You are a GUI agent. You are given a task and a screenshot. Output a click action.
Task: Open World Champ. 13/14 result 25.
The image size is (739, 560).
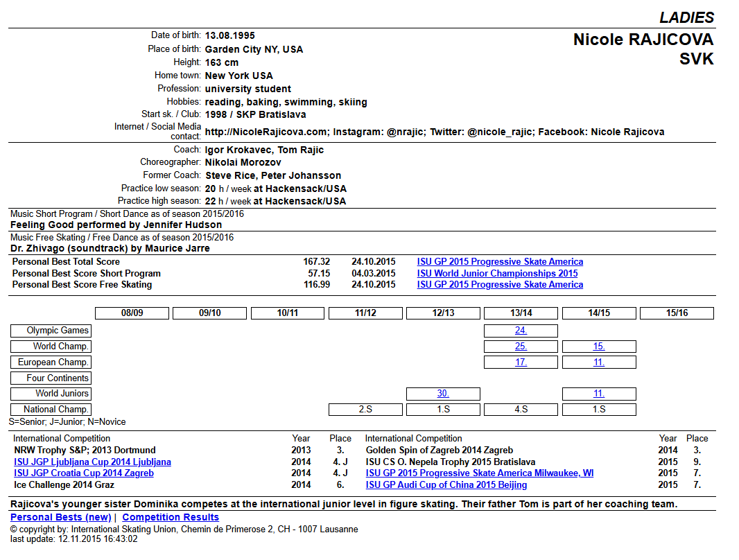[x=521, y=346]
